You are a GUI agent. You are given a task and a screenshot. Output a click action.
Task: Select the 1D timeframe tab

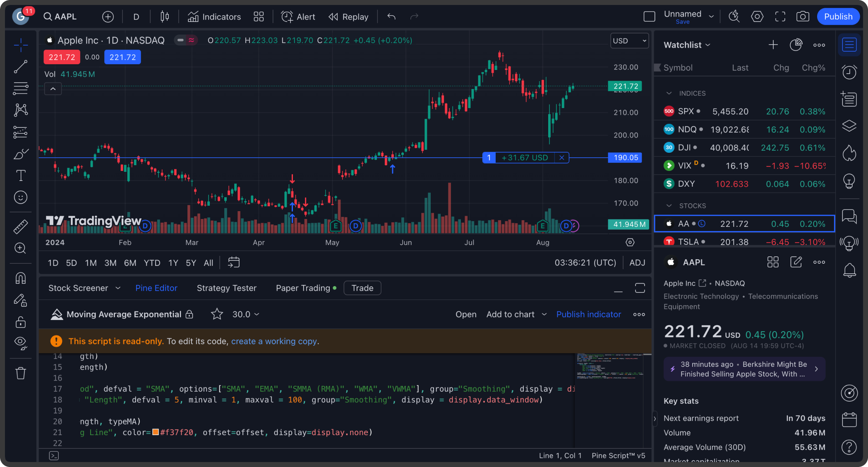coord(53,263)
